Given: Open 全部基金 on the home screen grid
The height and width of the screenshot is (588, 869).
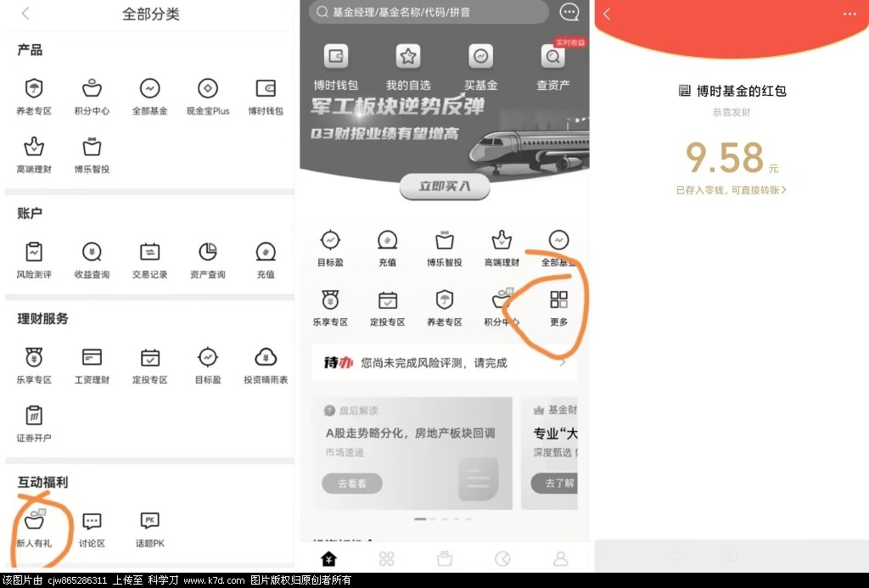Looking at the screenshot, I should click(558, 248).
